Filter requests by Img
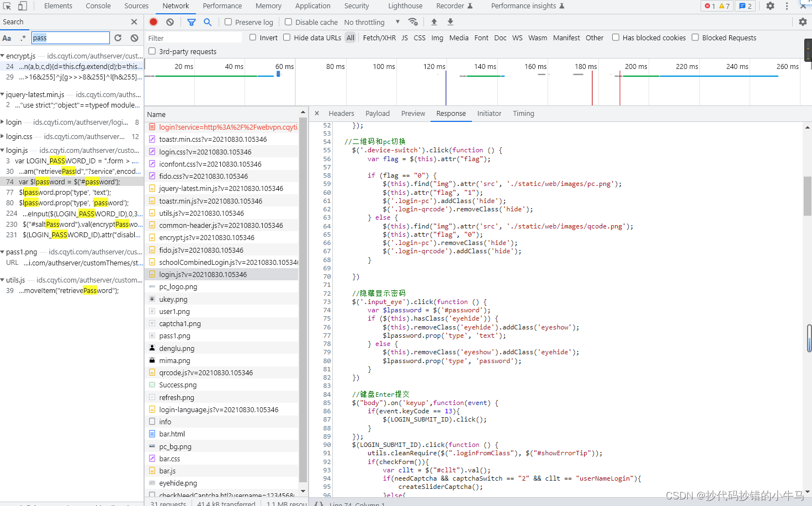This screenshot has height=506, width=812. pyautogui.click(x=437, y=38)
